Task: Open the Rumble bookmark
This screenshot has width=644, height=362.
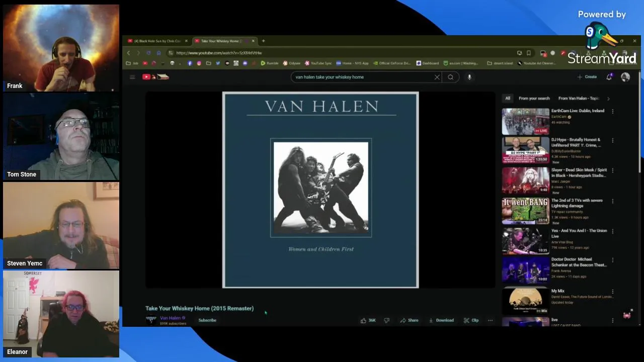Action: click(x=269, y=63)
